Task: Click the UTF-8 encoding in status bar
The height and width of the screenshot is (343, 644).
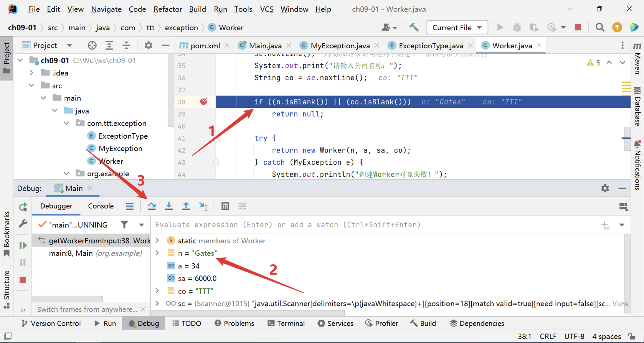Action: 574,336
